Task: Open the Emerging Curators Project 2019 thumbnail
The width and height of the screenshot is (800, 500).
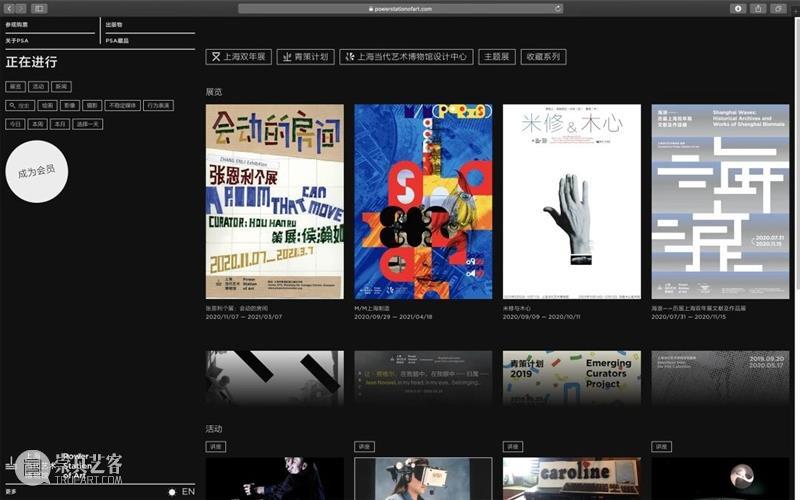Action: [572, 378]
